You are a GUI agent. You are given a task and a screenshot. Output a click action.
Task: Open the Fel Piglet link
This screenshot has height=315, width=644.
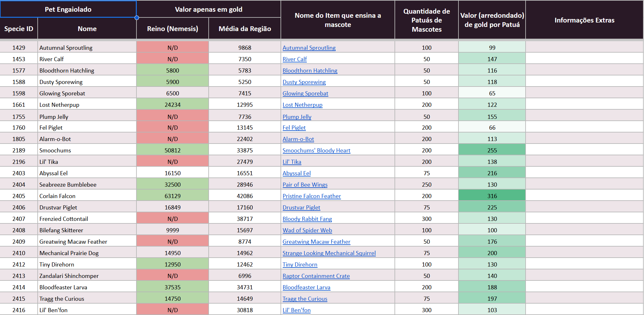point(294,127)
